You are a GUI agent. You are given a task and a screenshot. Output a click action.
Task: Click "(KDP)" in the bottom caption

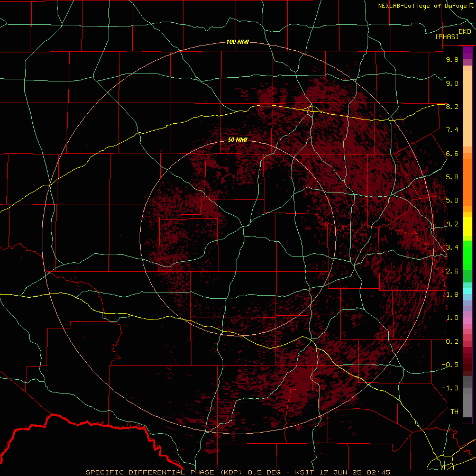coord(231,472)
